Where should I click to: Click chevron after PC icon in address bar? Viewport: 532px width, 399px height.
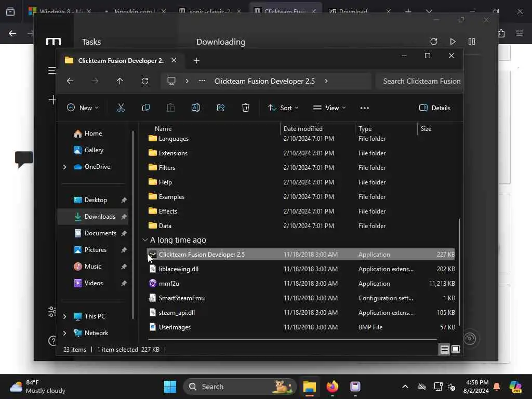point(187,81)
